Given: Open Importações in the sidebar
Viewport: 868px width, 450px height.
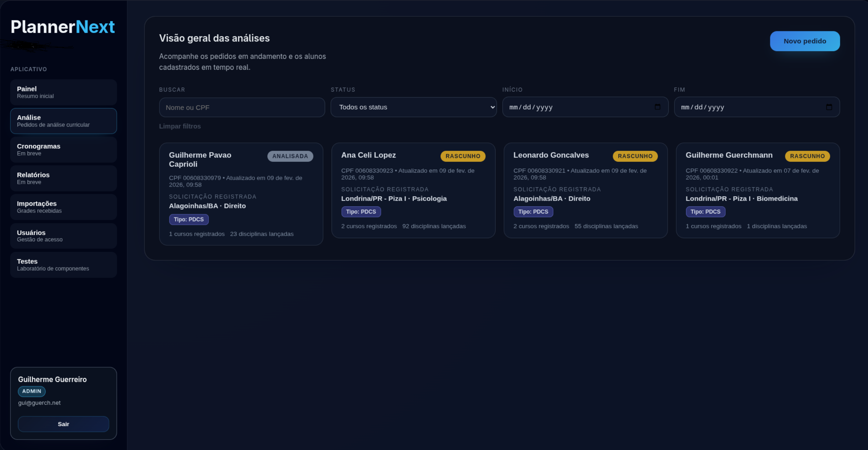Looking at the screenshot, I should tap(63, 207).
